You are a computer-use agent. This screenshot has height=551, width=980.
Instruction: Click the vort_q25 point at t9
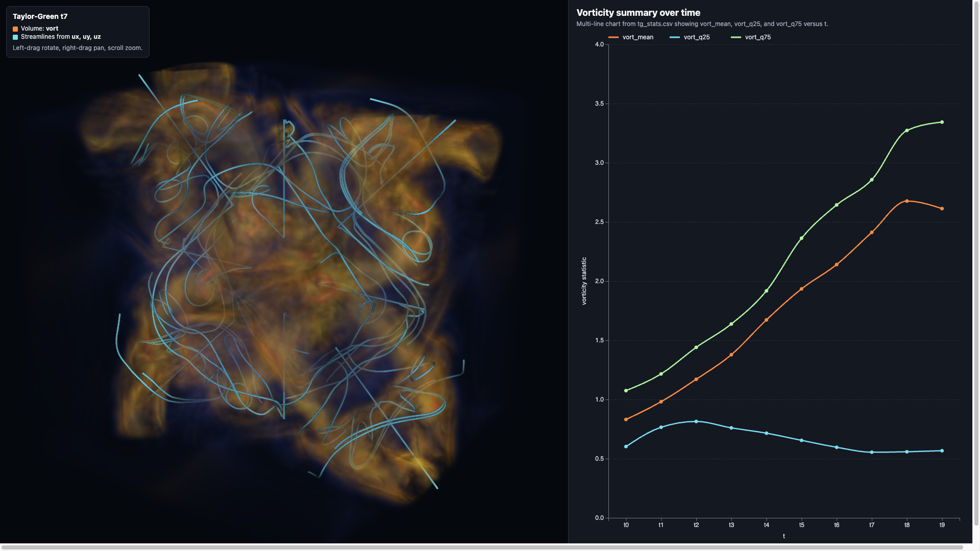coord(942,451)
